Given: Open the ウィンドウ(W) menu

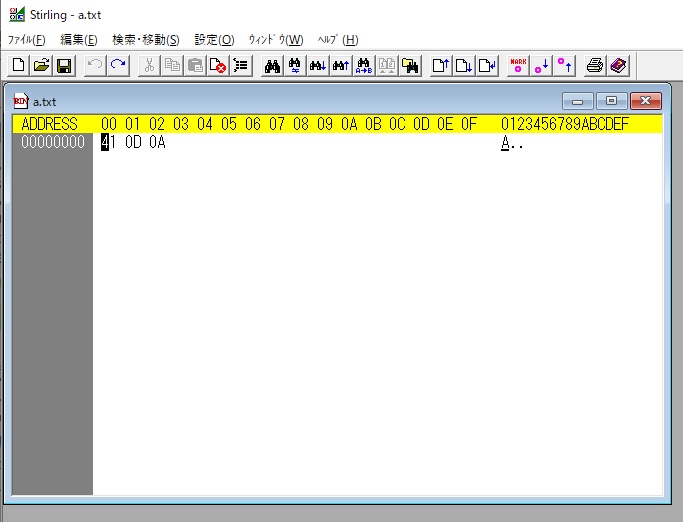Looking at the screenshot, I should coord(276,40).
